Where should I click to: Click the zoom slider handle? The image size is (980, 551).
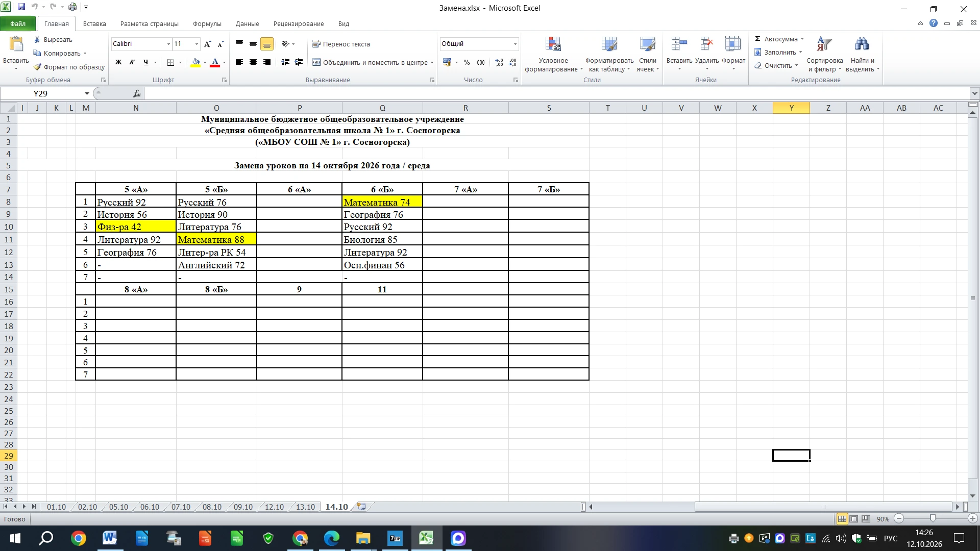[933, 518]
